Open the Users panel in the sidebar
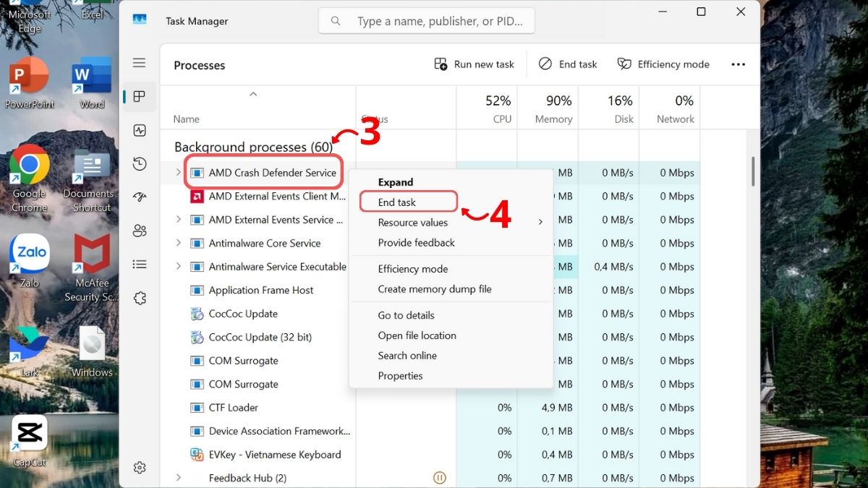Image resolution: width=868 pixels, height=488 pixels. (x=139, y=230)
